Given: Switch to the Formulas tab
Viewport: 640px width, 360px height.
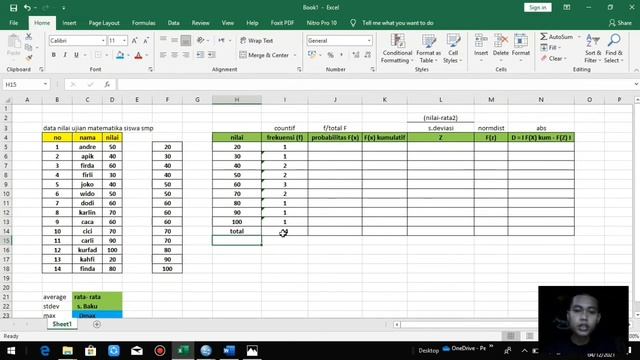Looking at the screenshot, I should (143, 23).
